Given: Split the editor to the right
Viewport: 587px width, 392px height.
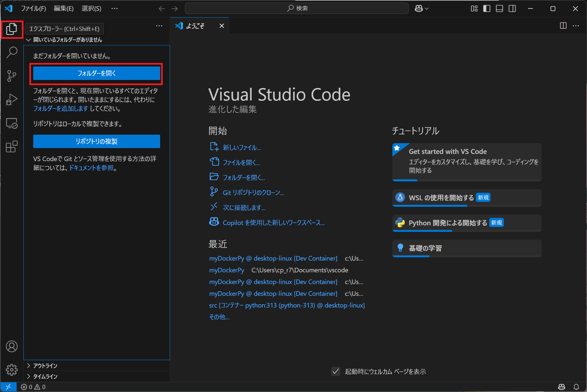Looking at the screenshot, I should click(x=563, y=25).
